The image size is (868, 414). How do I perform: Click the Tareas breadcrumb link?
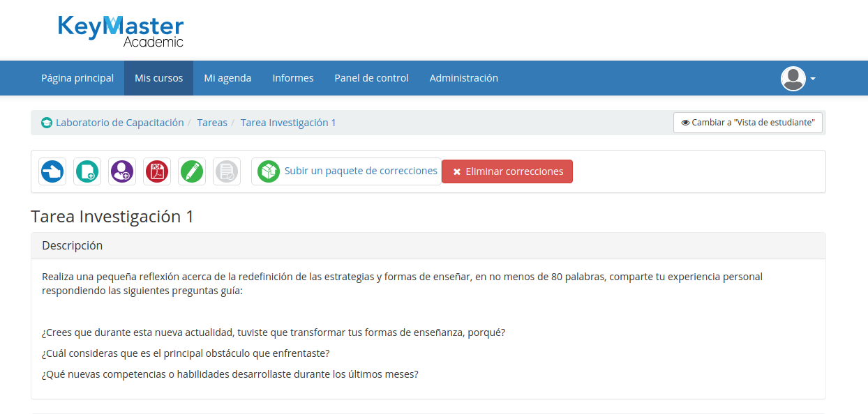point(212,123)
